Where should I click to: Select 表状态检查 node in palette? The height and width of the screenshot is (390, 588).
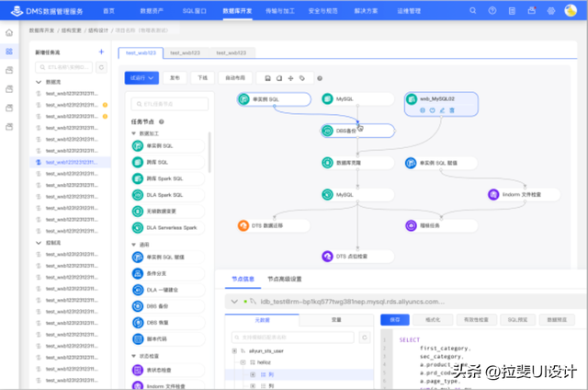(x=168, y=370)
